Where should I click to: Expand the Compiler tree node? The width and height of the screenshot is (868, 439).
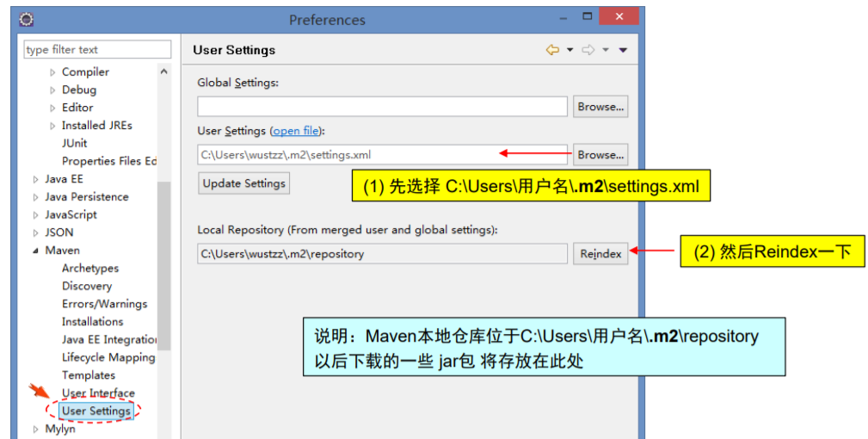[x=52, y=72]
